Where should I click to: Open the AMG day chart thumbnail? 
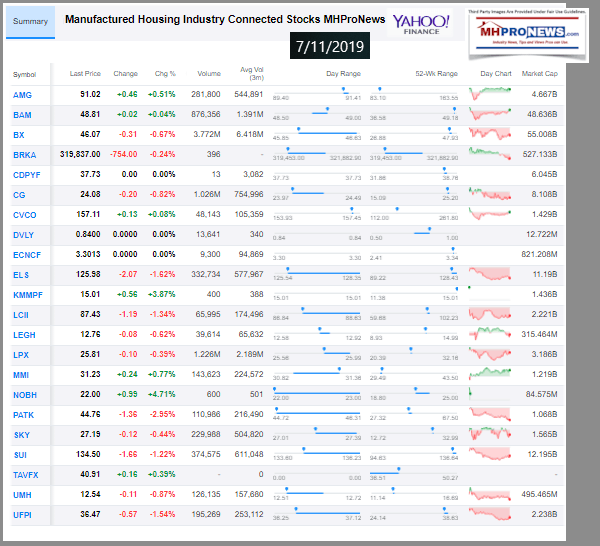tap(490, 93)
